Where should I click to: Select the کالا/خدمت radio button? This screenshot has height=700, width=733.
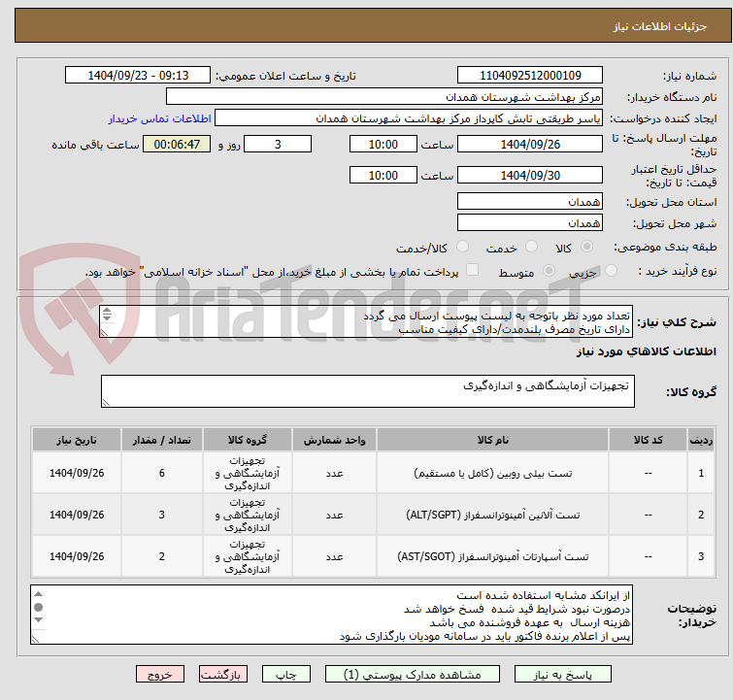[x=463, y=247]
